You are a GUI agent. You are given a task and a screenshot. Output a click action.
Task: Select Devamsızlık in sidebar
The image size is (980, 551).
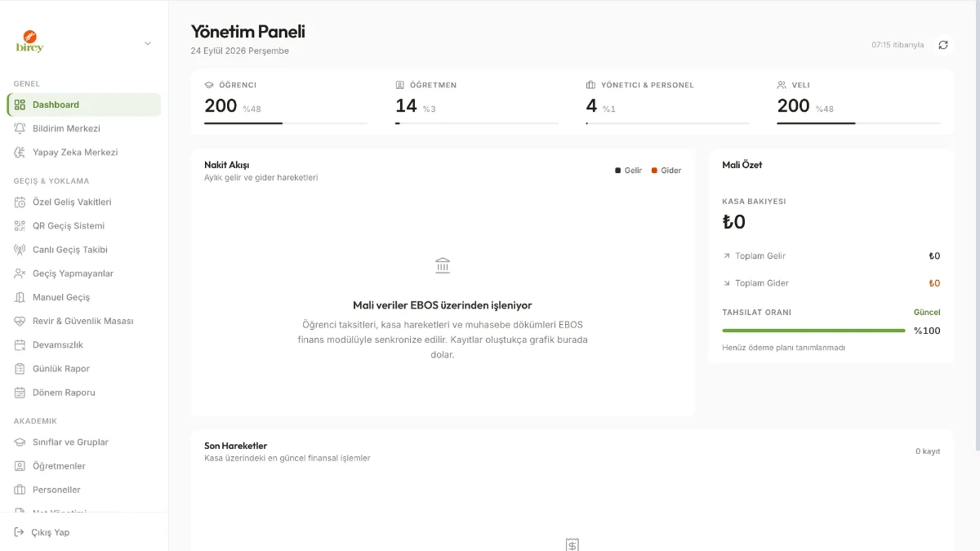coord(84,344)
